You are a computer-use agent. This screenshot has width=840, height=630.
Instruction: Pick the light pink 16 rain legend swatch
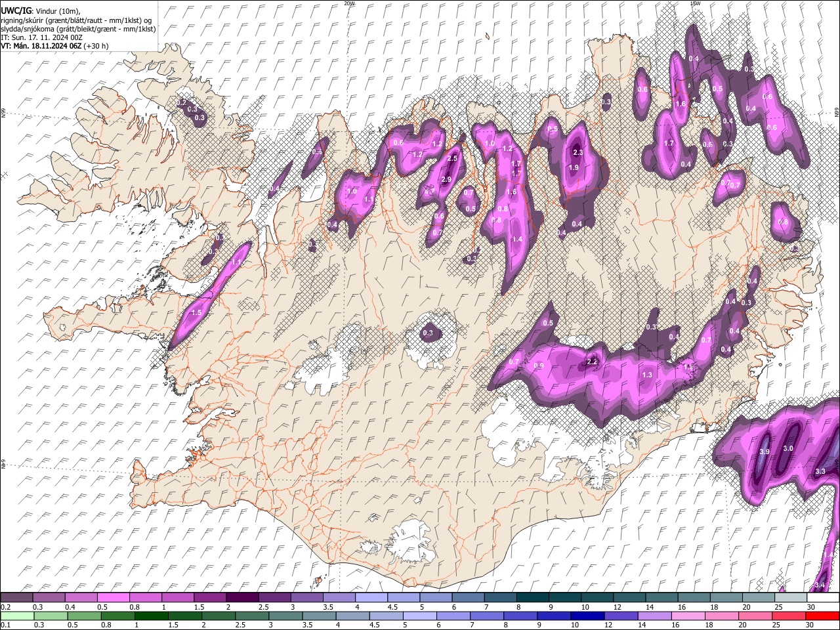[x=688, y=616]
